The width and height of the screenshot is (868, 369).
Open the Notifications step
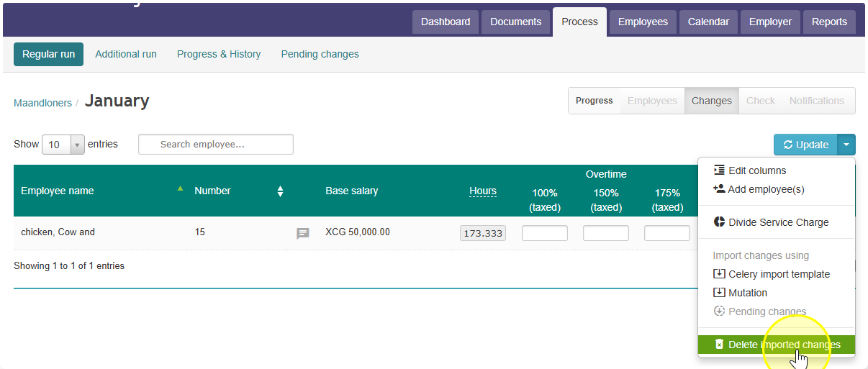(x=816, y=101)
